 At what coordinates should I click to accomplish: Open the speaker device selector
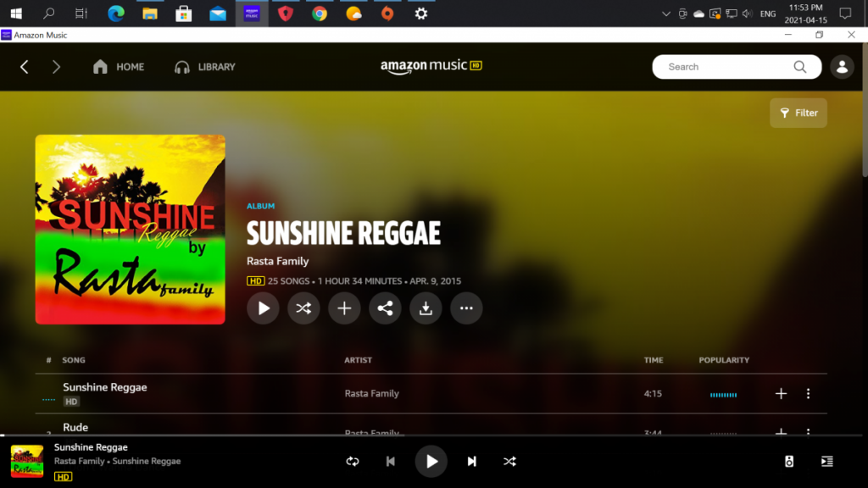tap(789, 462)
